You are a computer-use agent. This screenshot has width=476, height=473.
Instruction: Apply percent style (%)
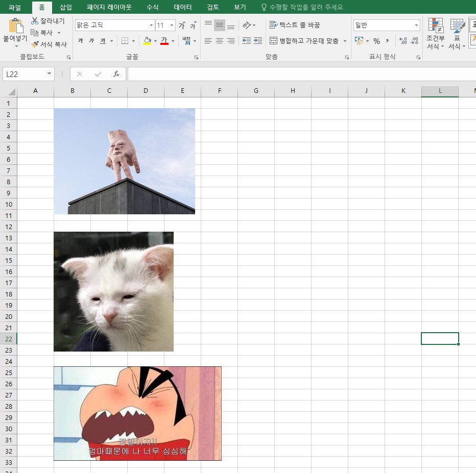pyautogui.click(x=377, y=41)
